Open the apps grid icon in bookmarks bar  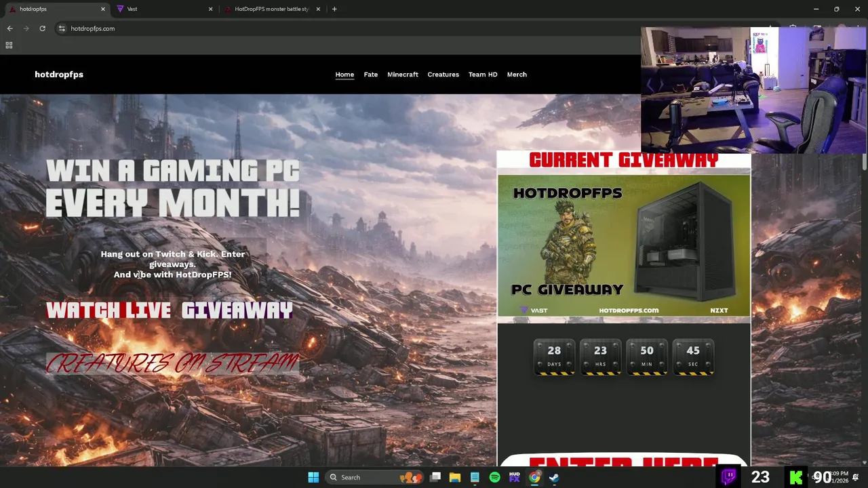pyautogui.click(x=9, y=45)
